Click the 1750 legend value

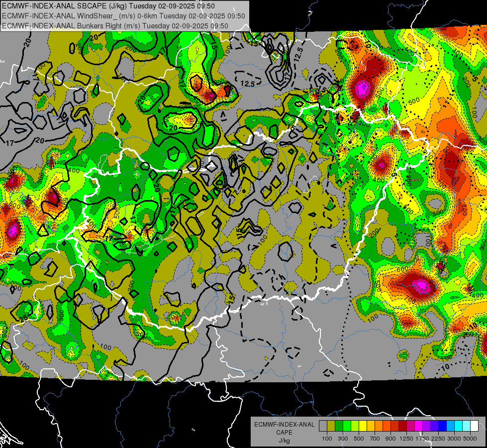pyautogui.click(x=422, y=439)
